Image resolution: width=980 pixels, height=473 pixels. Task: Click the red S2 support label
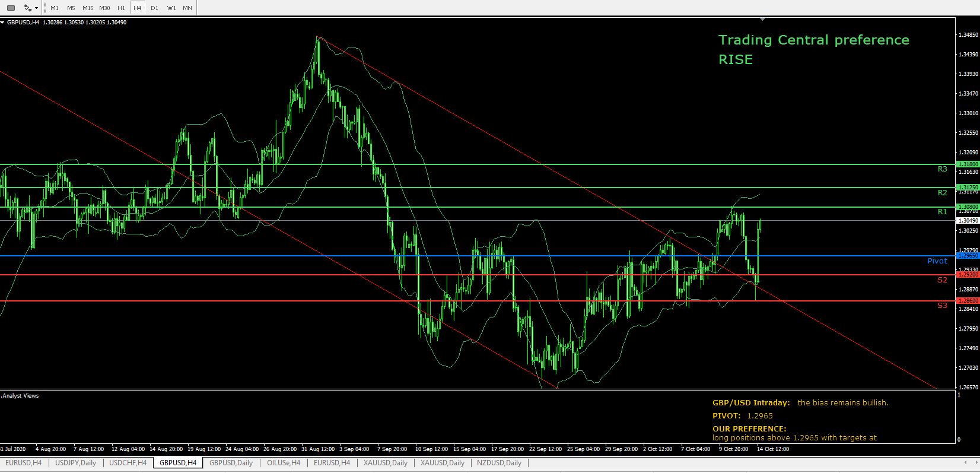pyautogui.click(x=942, y=280)
